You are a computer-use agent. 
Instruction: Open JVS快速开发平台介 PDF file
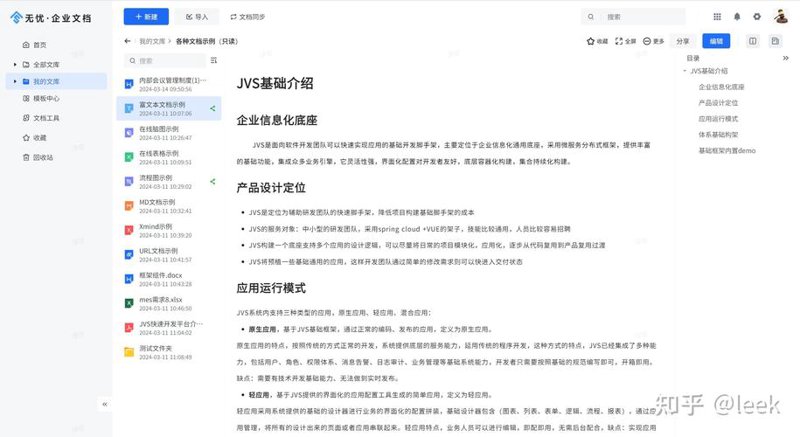pos(169,328)
